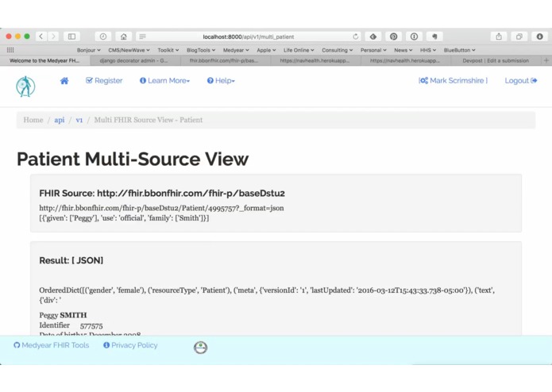
Task: Switch to django decorator admin tab
Action: tap(133, 60)
